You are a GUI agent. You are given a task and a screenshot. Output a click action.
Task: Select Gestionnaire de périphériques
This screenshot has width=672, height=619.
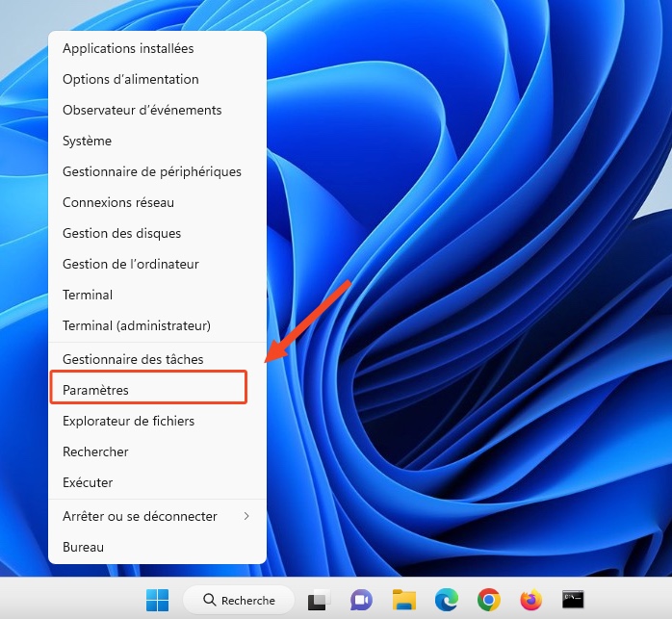pyautogui.click(x=151, y=171)
